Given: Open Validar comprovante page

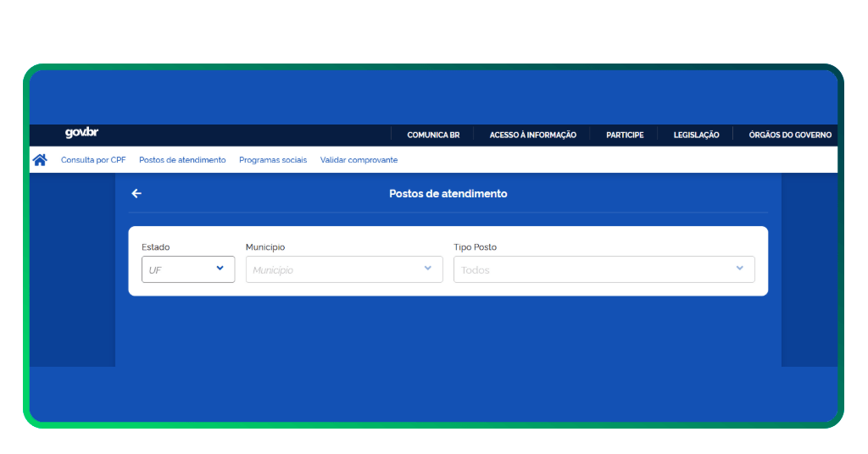Looking at the screenshot, I should coord(359,160).
